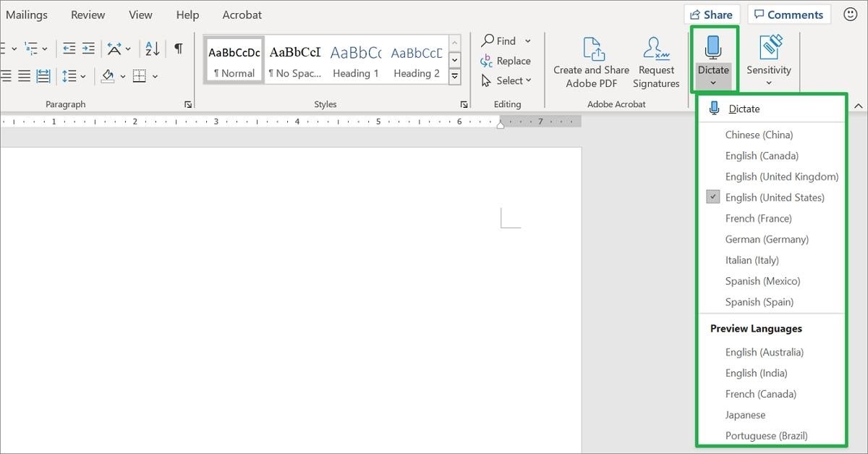Open the Comments button
The image size is (868, 454).
788,14
